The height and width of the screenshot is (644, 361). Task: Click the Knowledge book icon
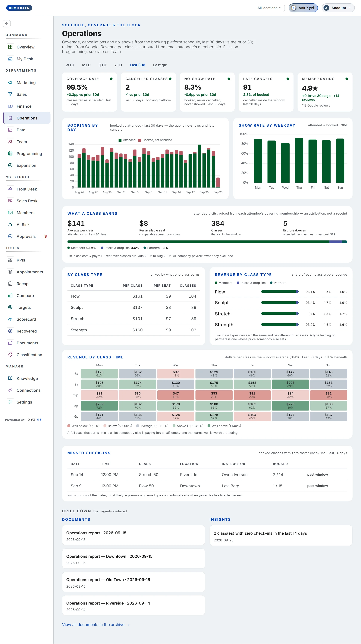click(x=10, y=378)
